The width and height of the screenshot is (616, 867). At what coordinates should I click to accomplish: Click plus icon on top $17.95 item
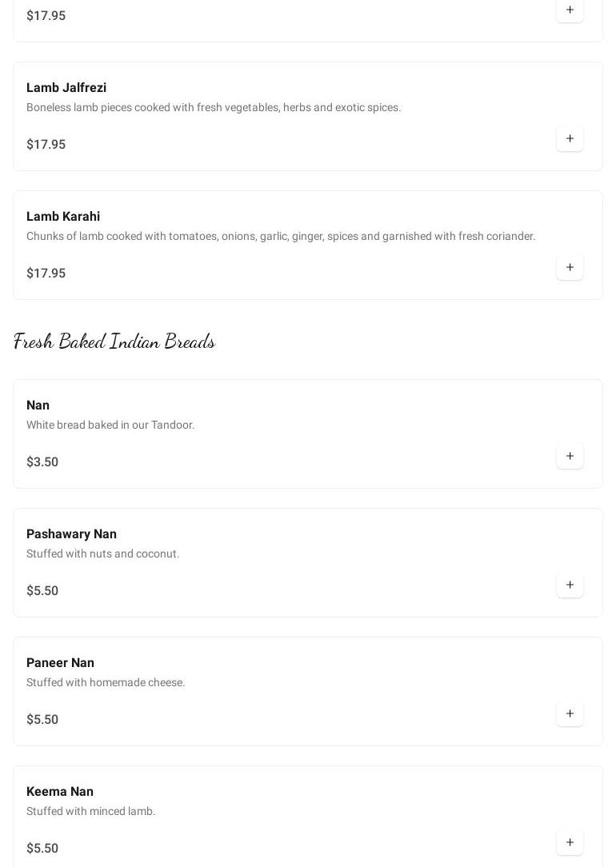570,10
